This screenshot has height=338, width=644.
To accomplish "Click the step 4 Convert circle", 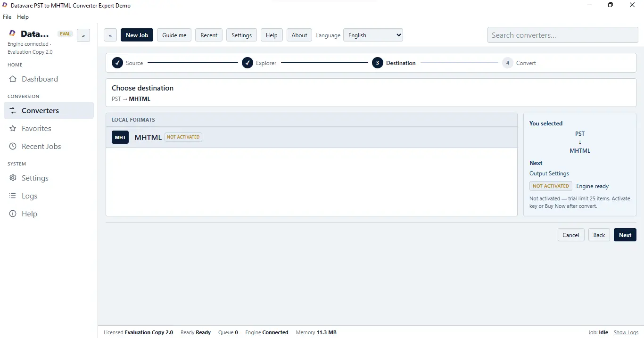I will [x=508, y=63].
